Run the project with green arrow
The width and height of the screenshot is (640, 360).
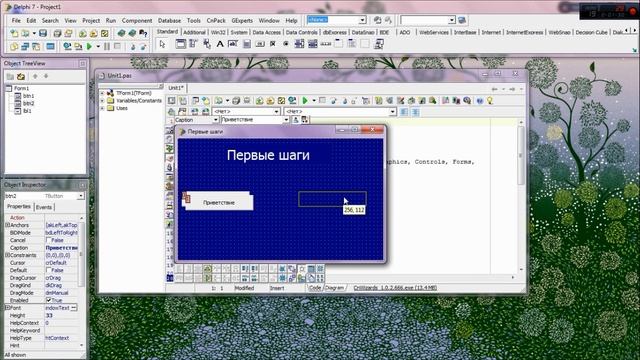89,47
